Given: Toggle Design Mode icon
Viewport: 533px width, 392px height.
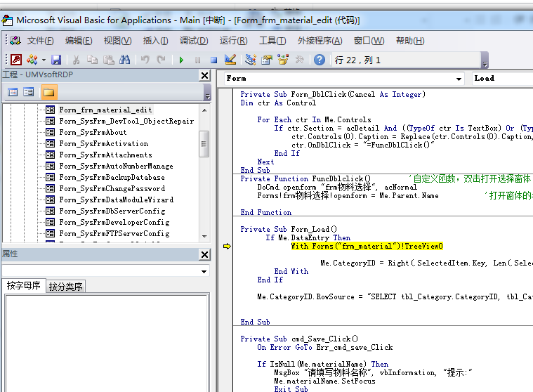Looking at the screenshot, I should pos(230,60).
